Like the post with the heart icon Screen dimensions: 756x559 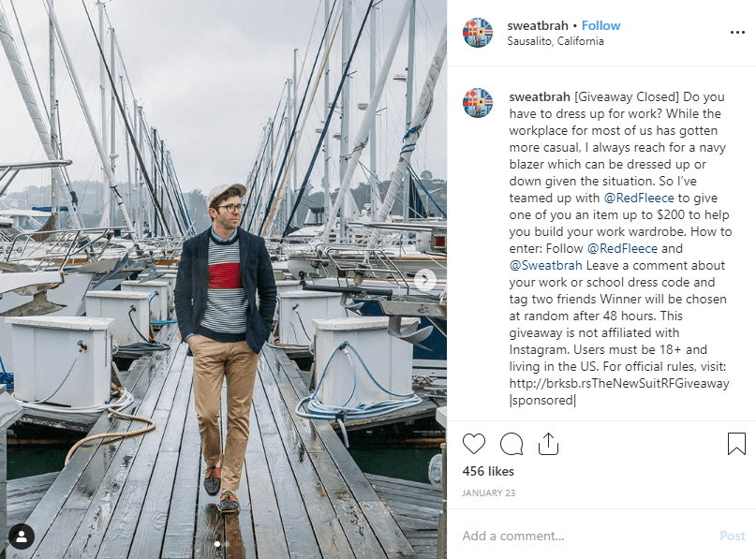point(474,443)
